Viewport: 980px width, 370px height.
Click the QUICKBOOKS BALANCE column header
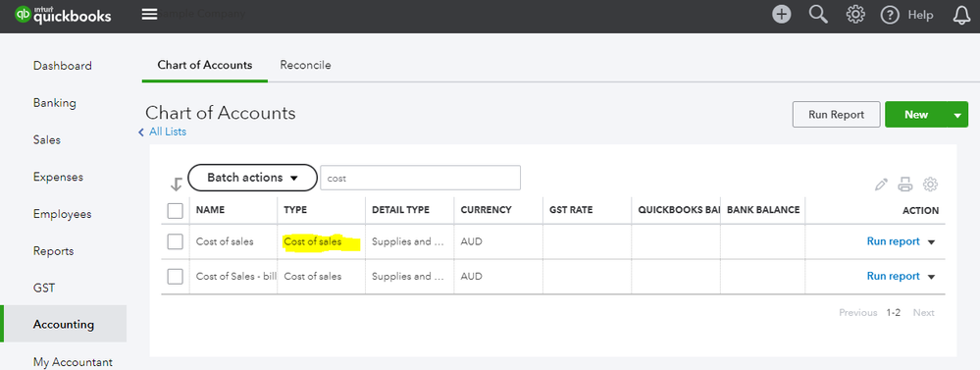(x=679, y=210)
